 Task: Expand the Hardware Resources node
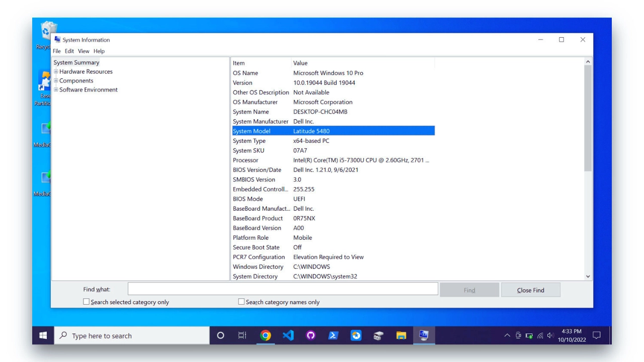tap(56, 71)
